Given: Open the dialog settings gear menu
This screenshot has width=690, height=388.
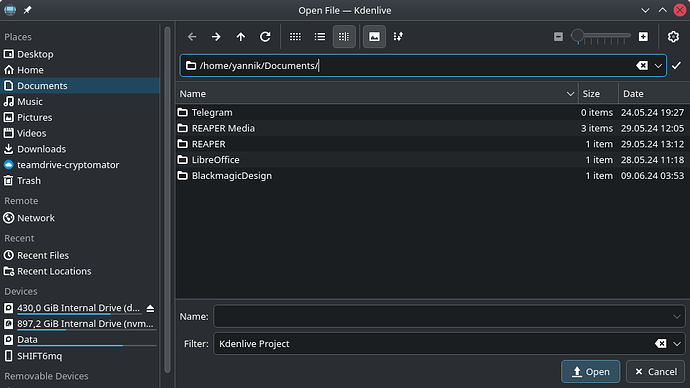Looking at the screenshot, I should pyautogui.click(x=673, y=37).
